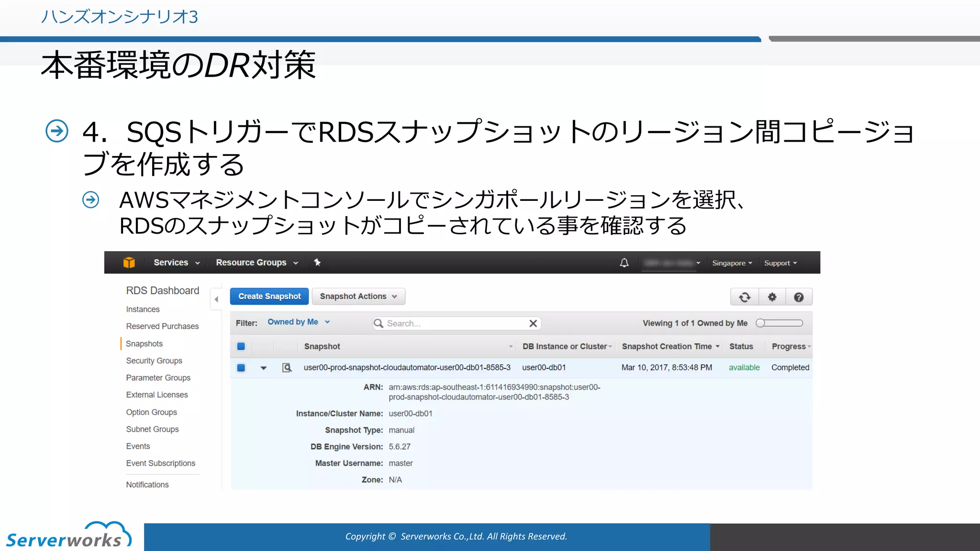Click the Snapshot Type value manual
Screen dimensions: 980x551
401,430
